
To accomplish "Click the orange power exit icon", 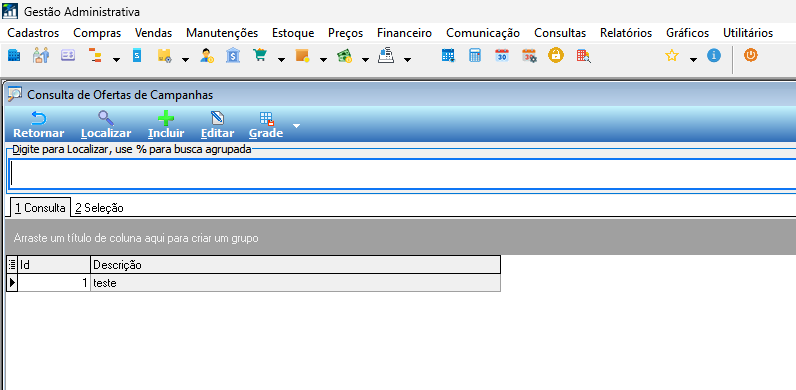I will 751,55.
